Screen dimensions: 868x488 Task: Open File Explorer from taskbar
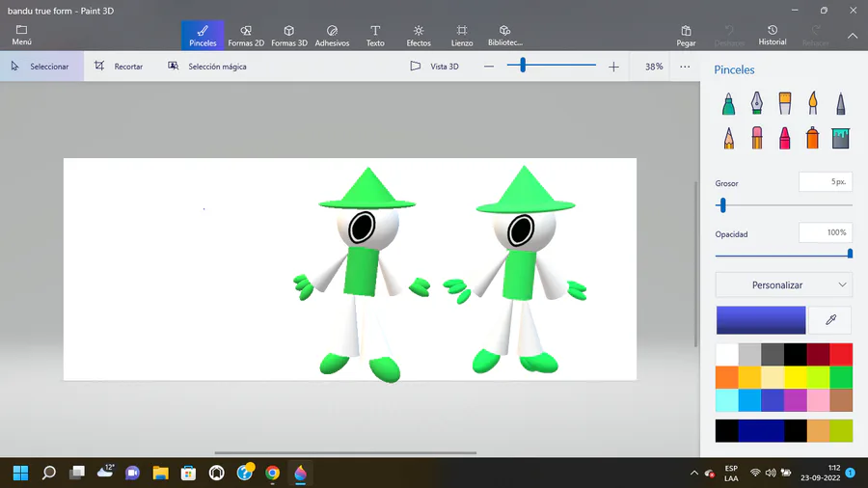click(160, 474)
